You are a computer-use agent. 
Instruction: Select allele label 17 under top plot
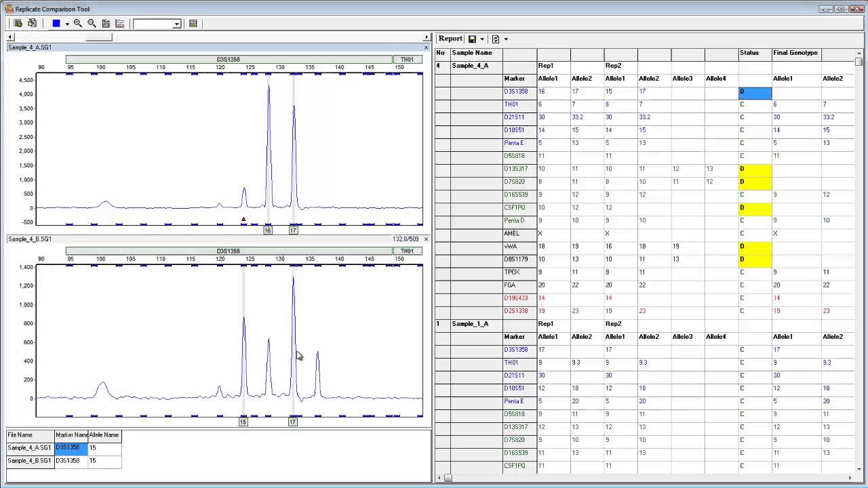coord(293,230)
